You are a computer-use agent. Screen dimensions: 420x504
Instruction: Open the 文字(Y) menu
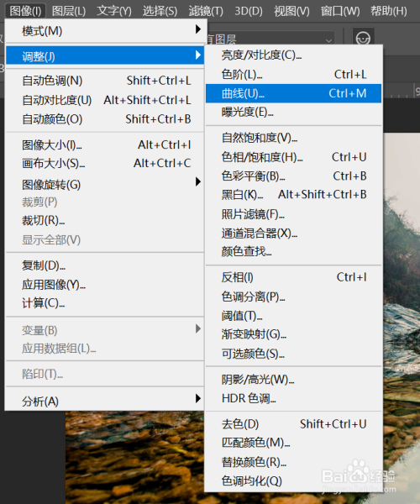click(114, 11)
